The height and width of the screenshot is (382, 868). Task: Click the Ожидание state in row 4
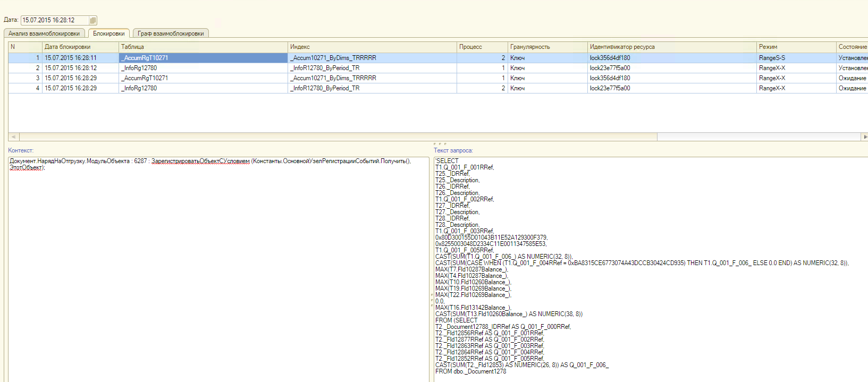[852, 88]
